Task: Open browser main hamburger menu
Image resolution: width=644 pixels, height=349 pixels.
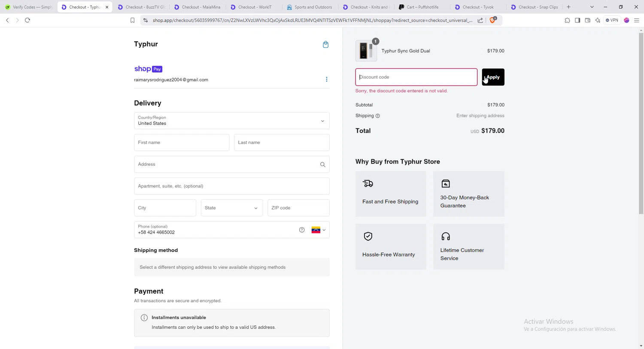Action: click(637, 20)
